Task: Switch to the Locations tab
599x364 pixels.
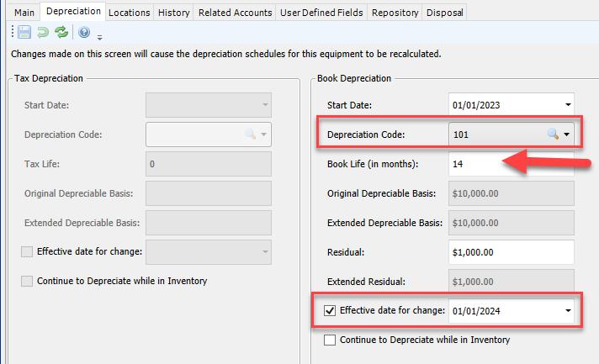Action: coord(129,13)
